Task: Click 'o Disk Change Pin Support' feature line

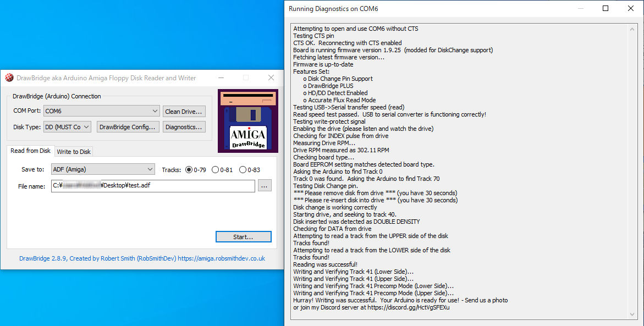Action: (338, 79)
